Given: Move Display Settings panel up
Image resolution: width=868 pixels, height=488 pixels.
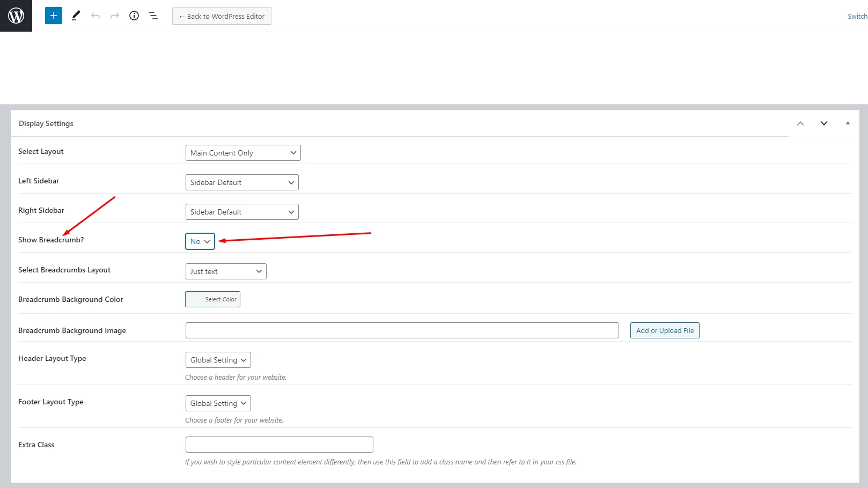Looking at the screenshot, I should point(800,123).
